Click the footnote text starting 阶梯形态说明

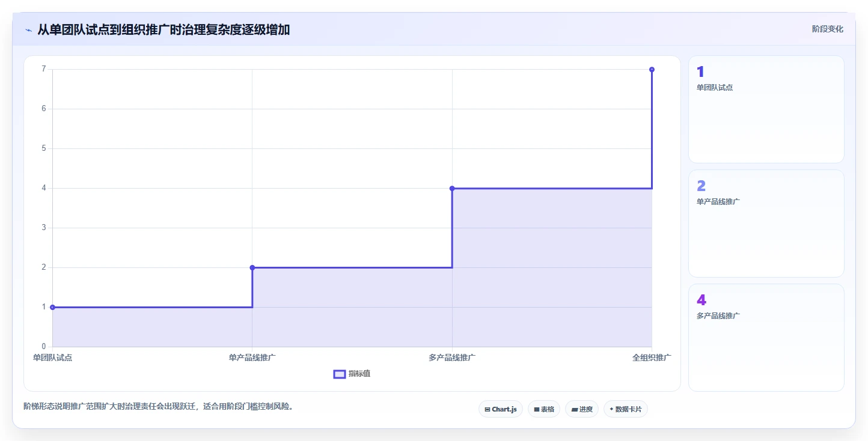pos(158,406)
